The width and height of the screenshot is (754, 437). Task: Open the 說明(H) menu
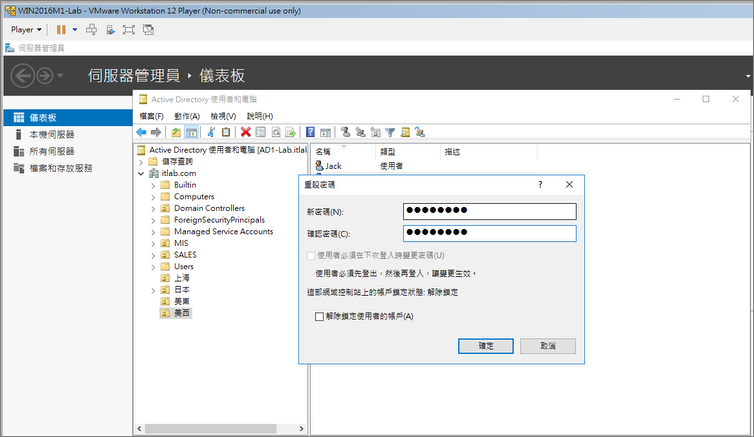coord(260,116)
